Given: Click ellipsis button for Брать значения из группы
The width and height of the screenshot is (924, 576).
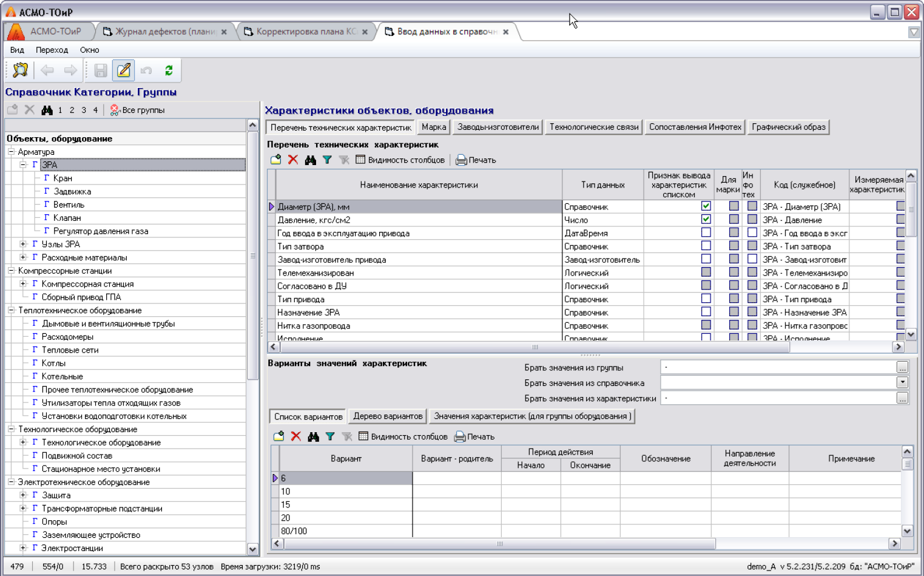Looking at the screenshot, I should 902,367.
